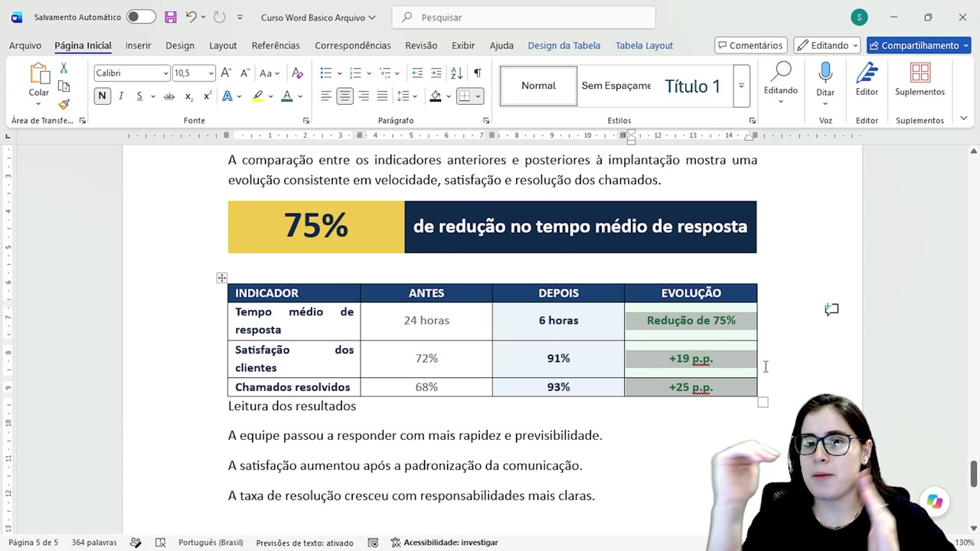
Task: Open the font size 10,5 dropdown
Action: tap(211, 73)
